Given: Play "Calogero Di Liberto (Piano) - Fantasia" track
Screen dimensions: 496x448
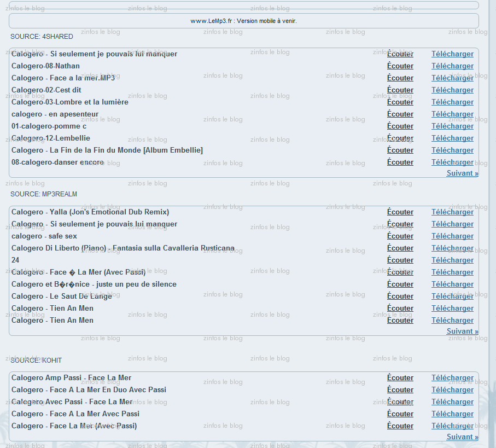Looking at the screenshot, I should click(x=400, y=248).
